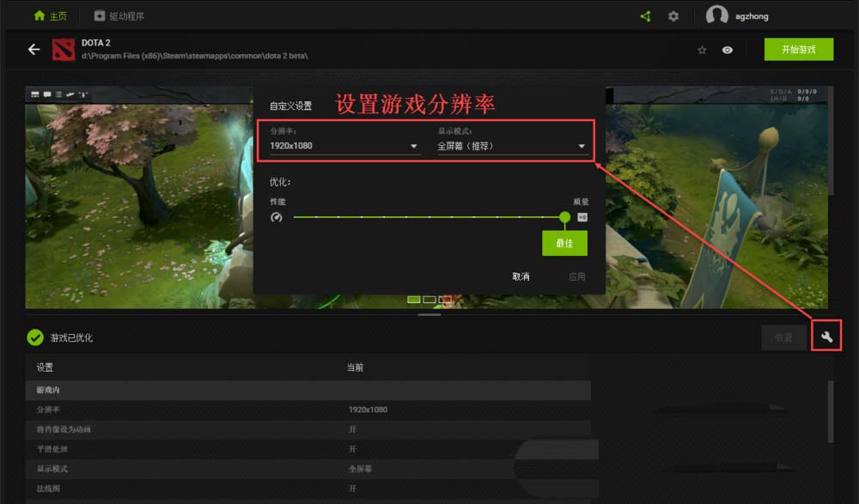Click the user avatar for agzhong
859x504 pixels.
[x=716, y=15]
